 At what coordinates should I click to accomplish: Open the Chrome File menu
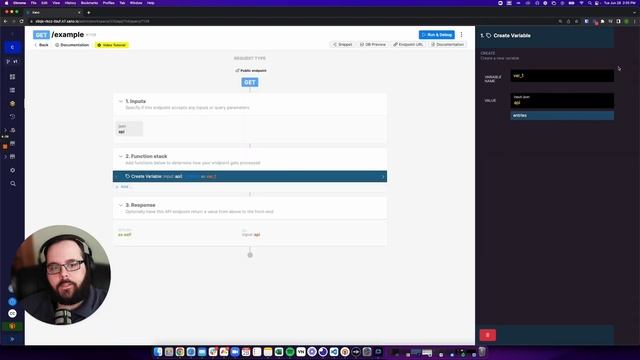[33, 3]
